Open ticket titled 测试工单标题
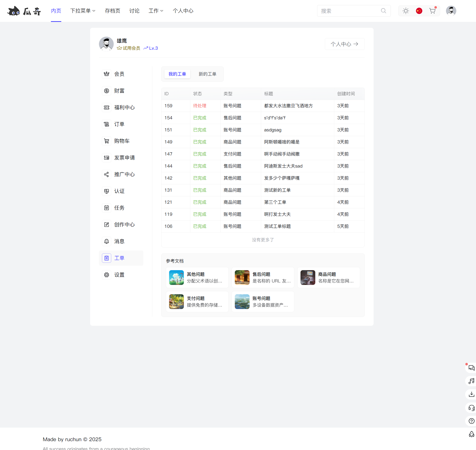476x450 pixels. (277, 226)
